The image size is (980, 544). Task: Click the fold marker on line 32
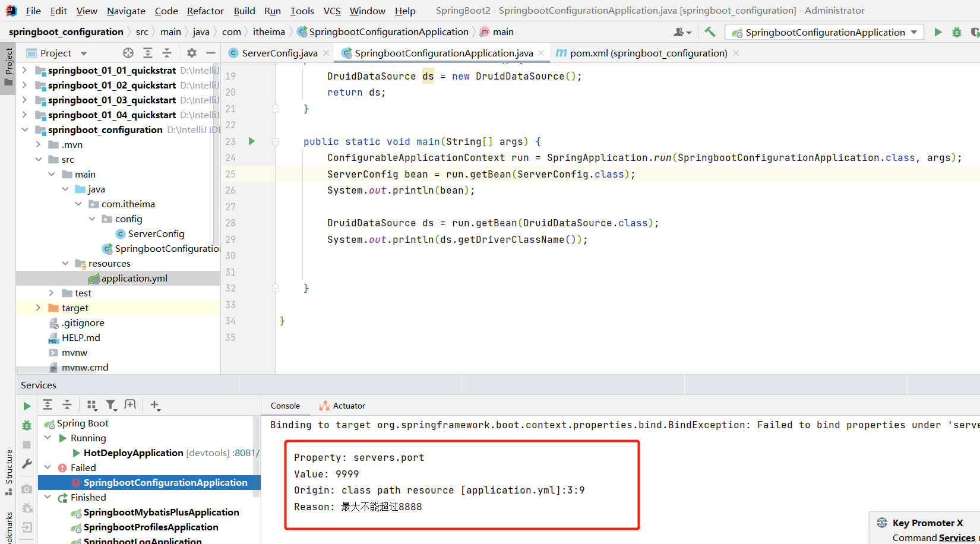[276, 288]
